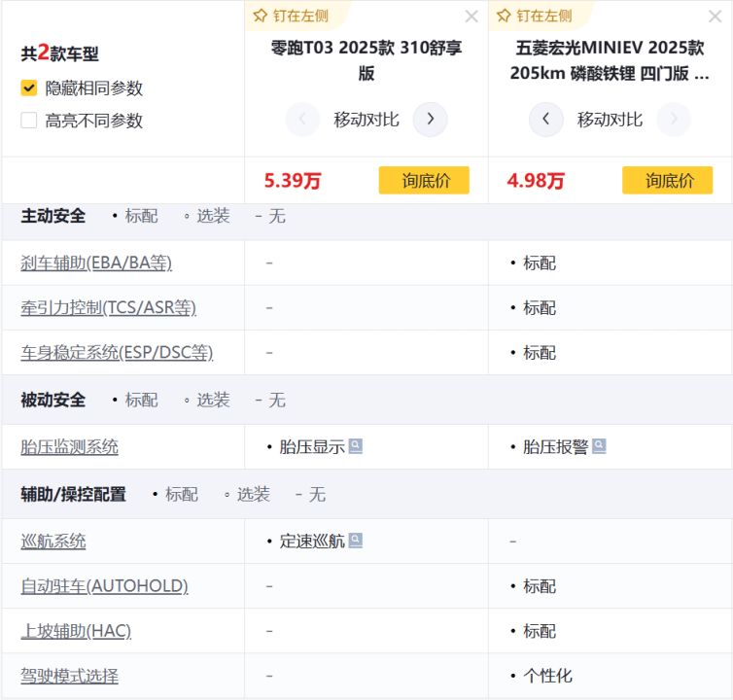
Task: Click 被动安全 section header
Action: tap(53, 401)
